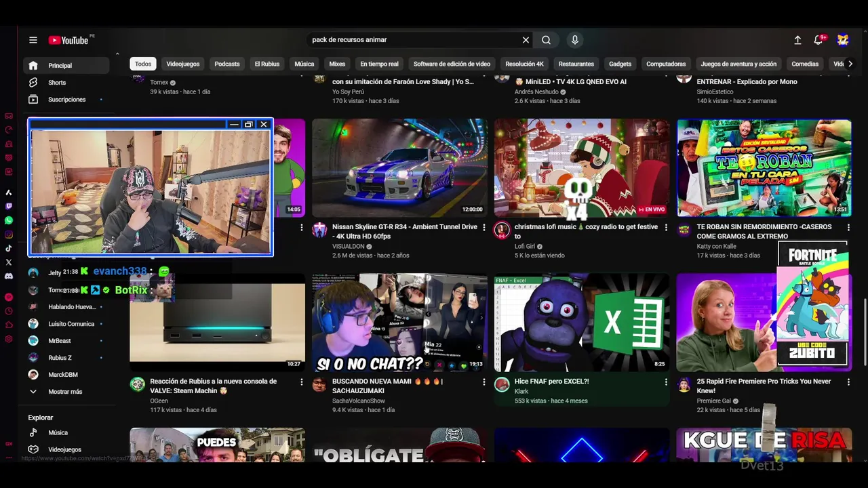Open Videojuegos under Explorar
The height and width of the screenshot is (488, 868).
[x=66, y=449]
